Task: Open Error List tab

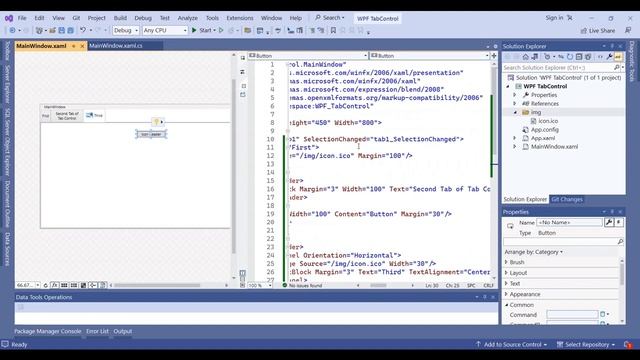Action: (x=97, y=331)
